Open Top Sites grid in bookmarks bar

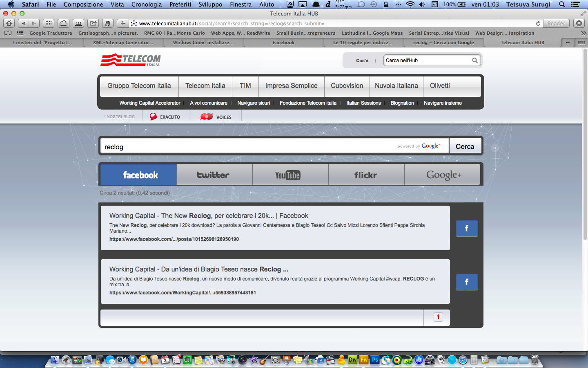click(20, 33)
